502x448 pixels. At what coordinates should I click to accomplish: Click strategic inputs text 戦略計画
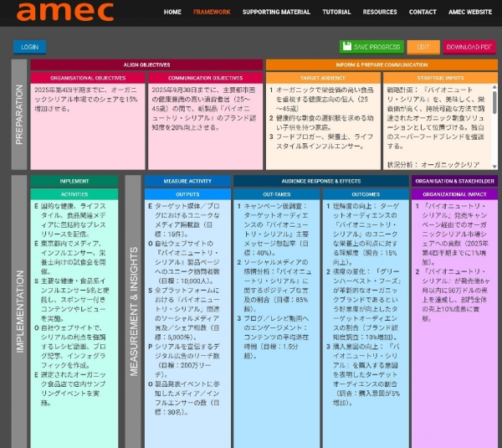coord(435,117)
